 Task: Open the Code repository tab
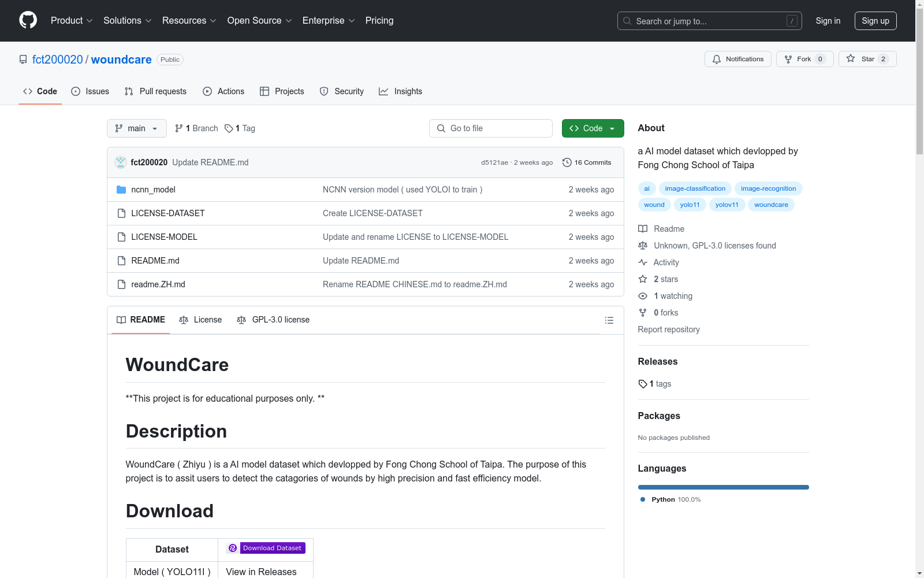coord(40,91)
